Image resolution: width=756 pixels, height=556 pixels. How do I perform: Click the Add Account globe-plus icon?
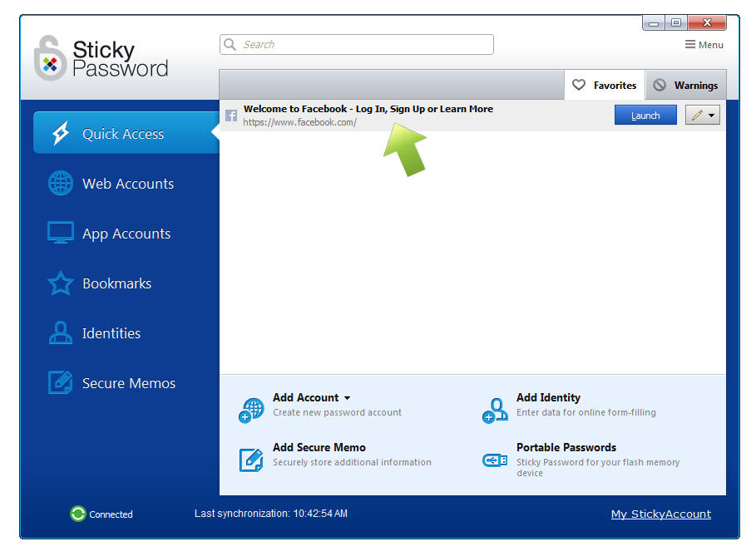pos(251,410)
